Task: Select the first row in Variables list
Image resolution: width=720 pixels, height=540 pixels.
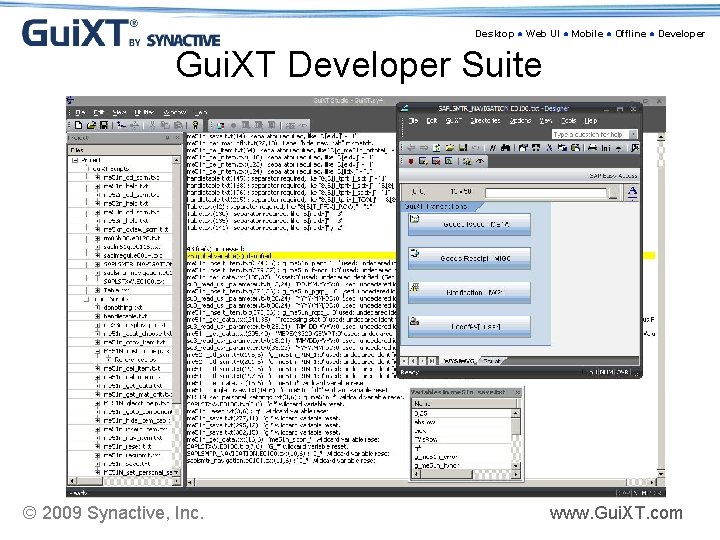Action: click(x=461, y=413)
